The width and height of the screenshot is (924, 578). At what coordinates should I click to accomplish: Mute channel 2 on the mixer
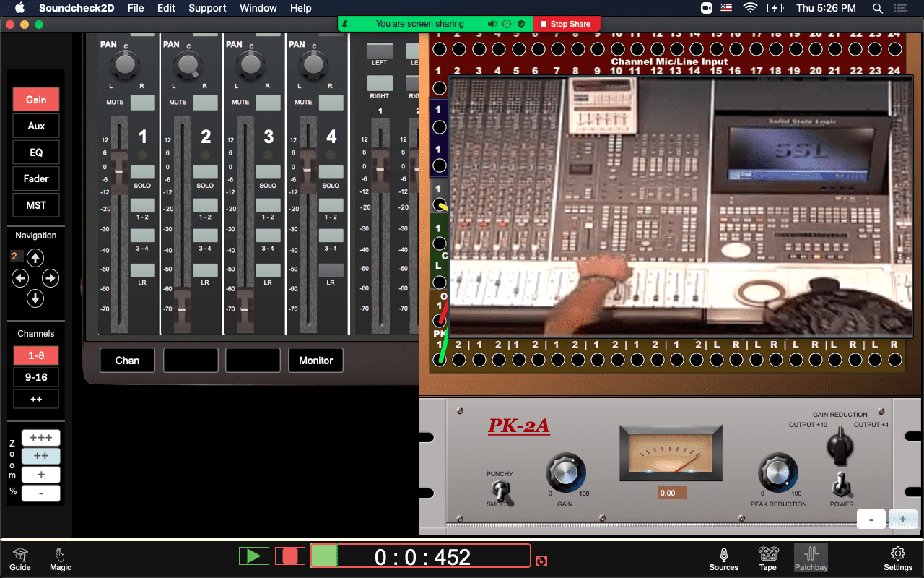[205, 102]
